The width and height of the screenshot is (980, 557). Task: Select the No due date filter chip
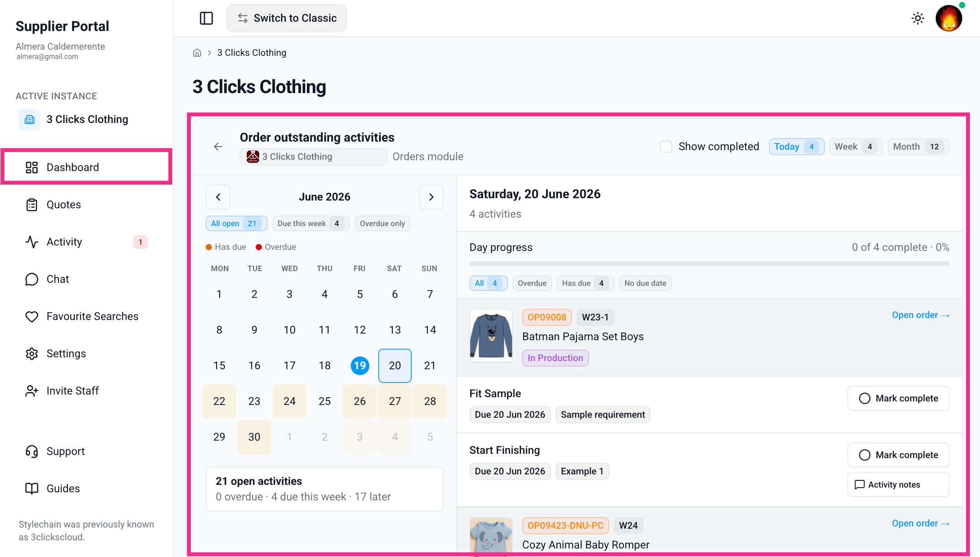click(x=645, y=283)
